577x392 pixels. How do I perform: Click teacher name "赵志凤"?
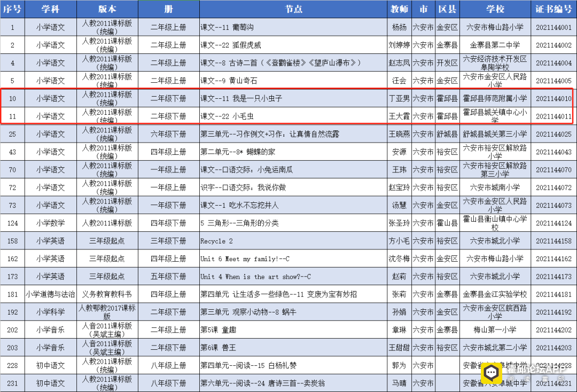click(399, 63)
